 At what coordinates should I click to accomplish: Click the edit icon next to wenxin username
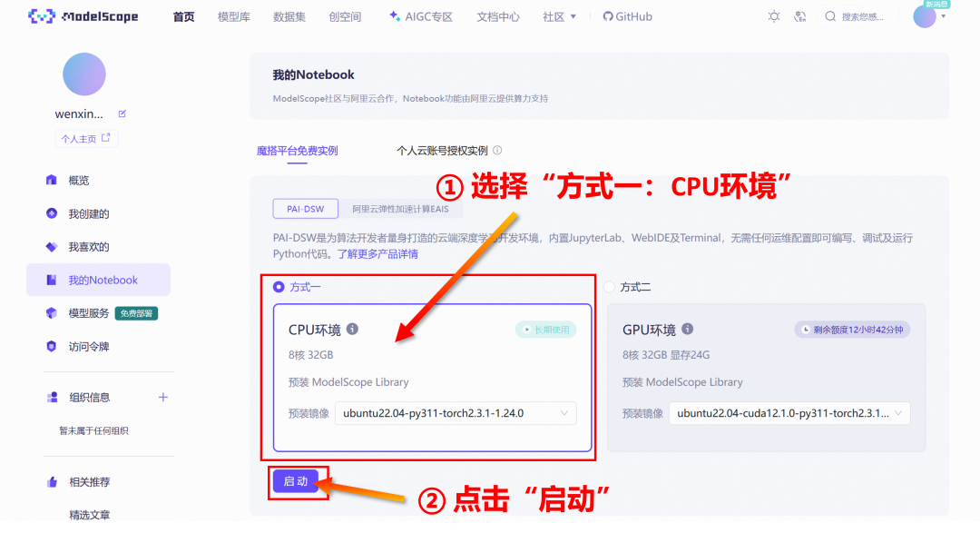click(x=122, y=114)
